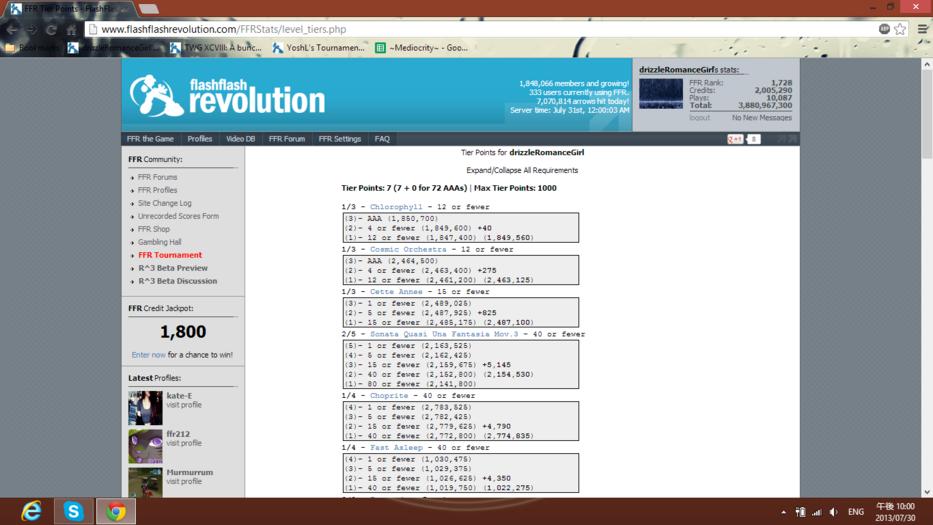The height and width of the screenshot is (525, 933).
Task: Open the Fast Asleep song link
Action: 396,448
